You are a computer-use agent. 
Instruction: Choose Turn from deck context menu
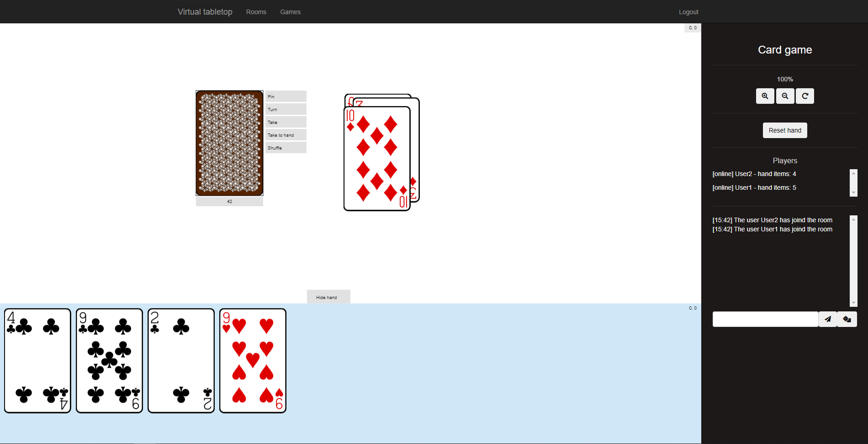pyautogui.click(x=286, y=109)
